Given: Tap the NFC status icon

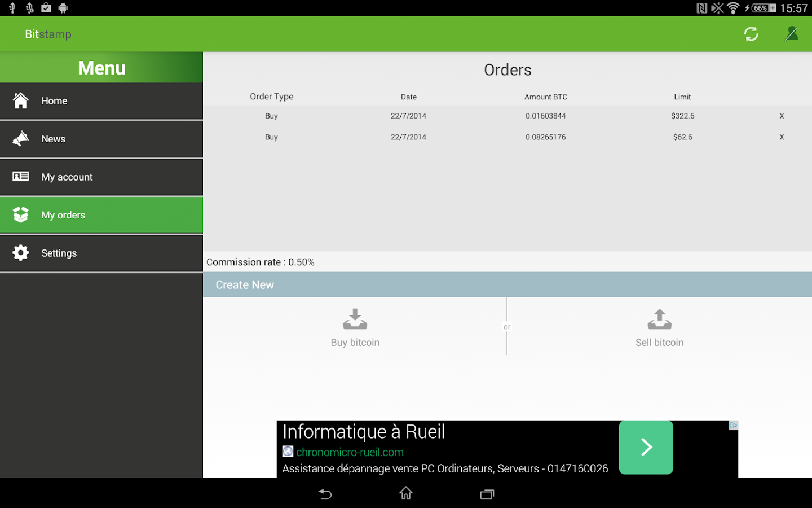Looking at the screenshot, I should tap(702, 8).
